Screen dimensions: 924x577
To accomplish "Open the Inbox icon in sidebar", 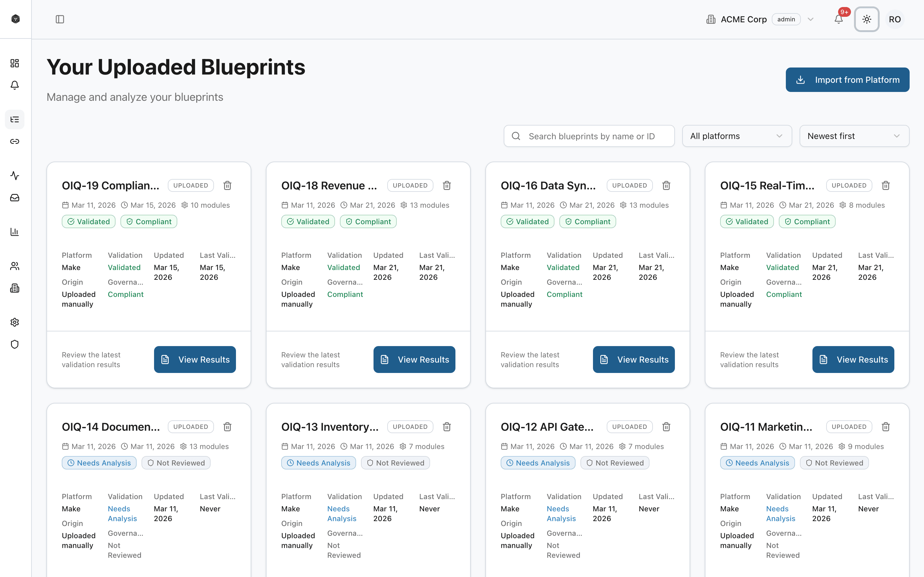I will click(14, 198).
